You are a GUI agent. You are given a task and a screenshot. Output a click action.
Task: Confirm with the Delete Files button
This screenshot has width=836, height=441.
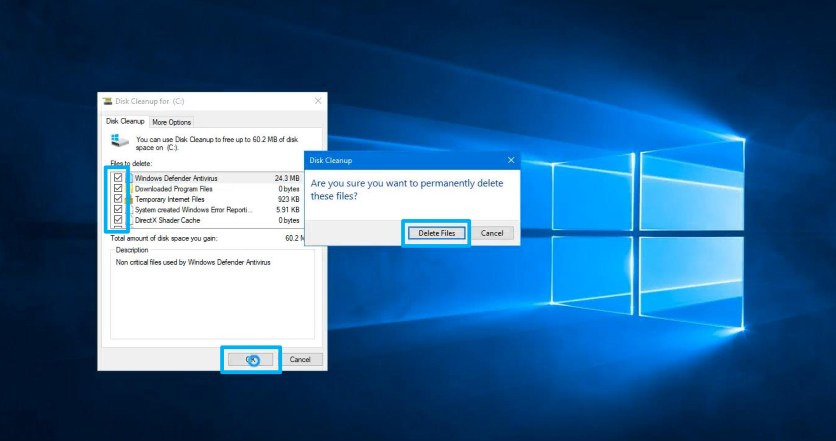437,233
